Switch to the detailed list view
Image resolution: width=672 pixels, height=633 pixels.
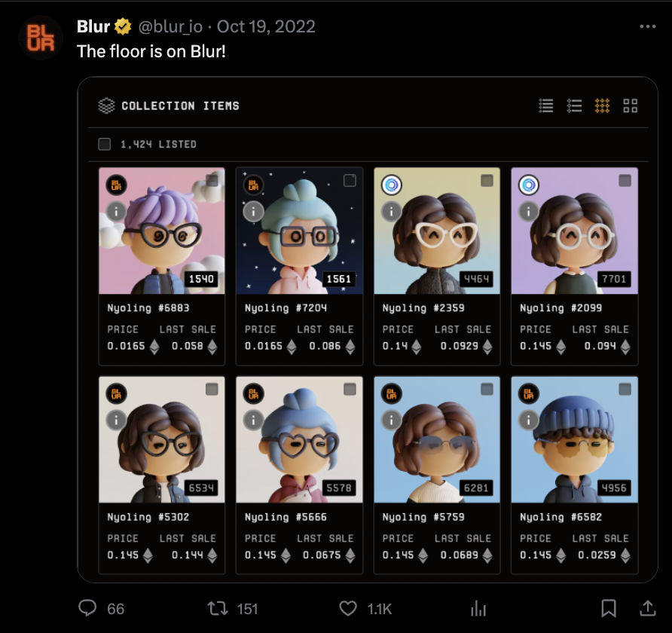tap(545, 105)
